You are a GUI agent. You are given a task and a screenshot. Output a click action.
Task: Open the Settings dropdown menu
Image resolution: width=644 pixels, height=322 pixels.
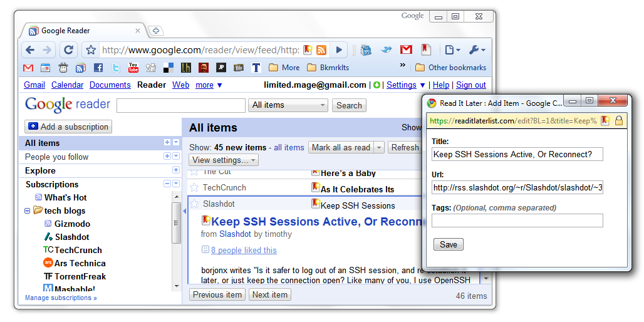(x=406, y=85)
